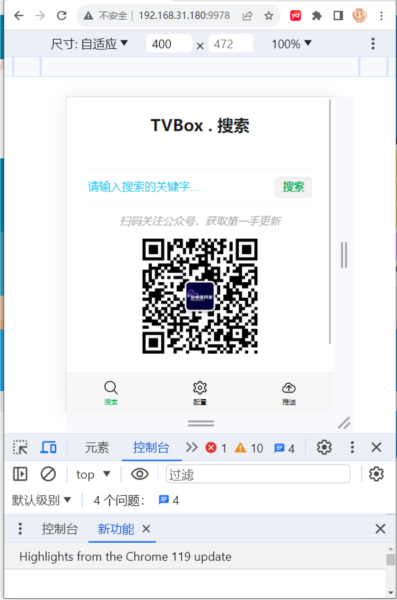This screenshot has width=397, height=600.
Task: Select the 搜索 magnifier tab at bottom
Action: (x=111, y=393)
